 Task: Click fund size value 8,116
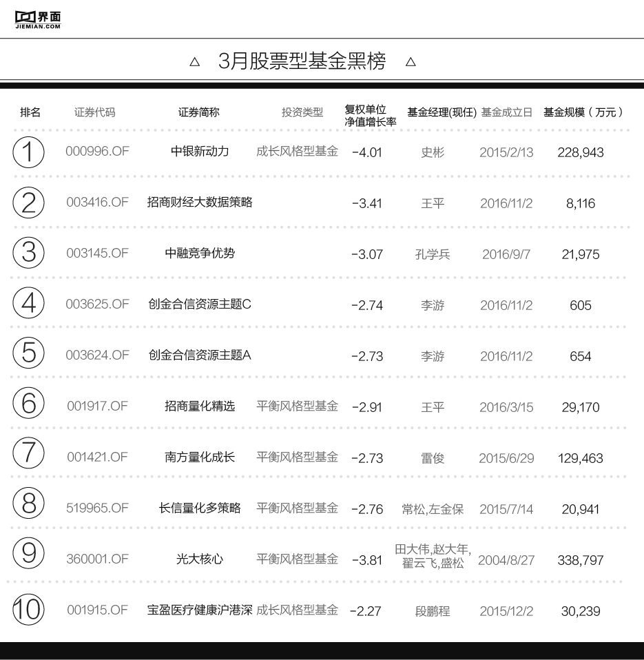tap(581, 203)
